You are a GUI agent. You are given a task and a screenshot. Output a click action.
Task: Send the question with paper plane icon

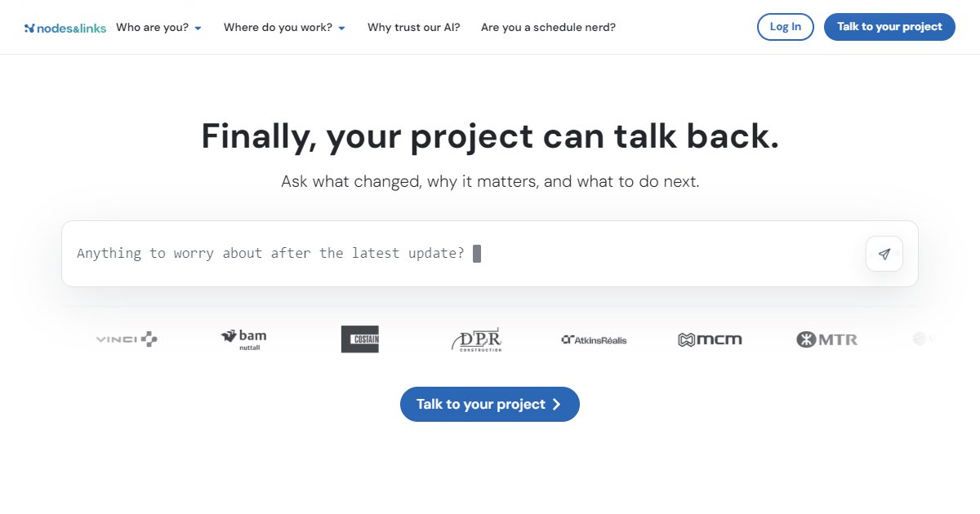point(884,254)
